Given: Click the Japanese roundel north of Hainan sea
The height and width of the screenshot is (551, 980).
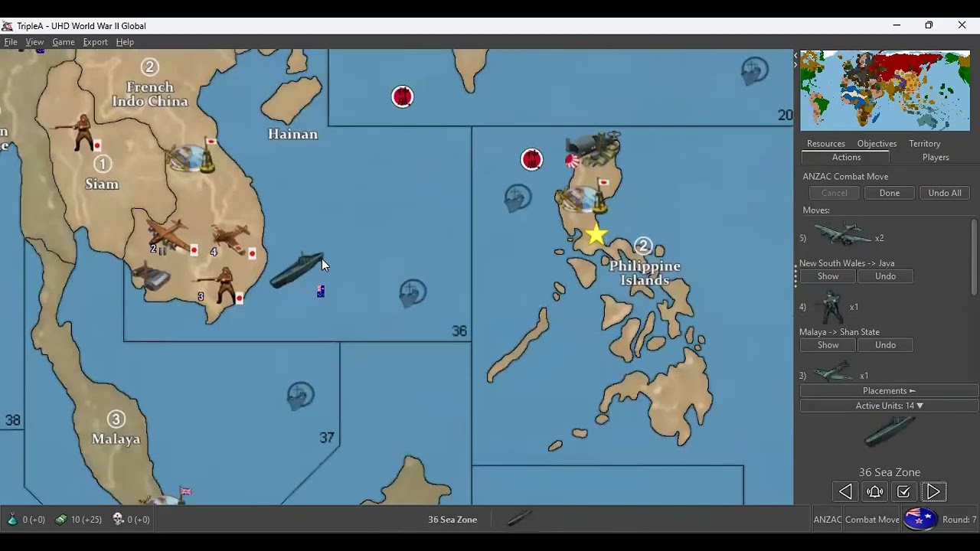Looking at the screenshot, I should click(x=403, y=97).
